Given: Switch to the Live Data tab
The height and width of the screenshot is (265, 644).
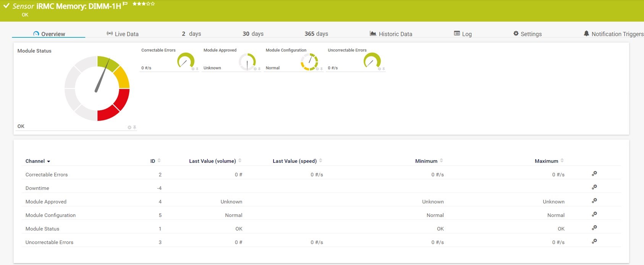Looking at the screenshot, I should [x=123, y=34].
